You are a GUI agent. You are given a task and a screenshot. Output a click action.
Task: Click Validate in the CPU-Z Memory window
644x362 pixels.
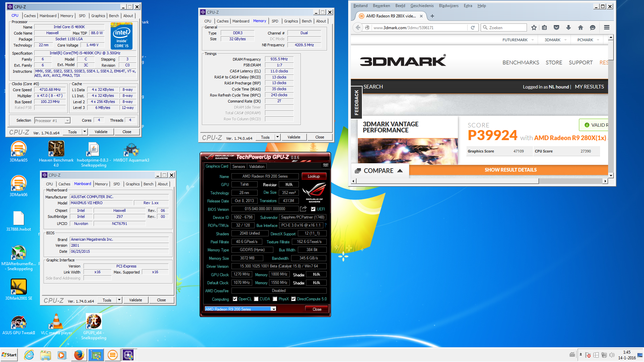294,137
